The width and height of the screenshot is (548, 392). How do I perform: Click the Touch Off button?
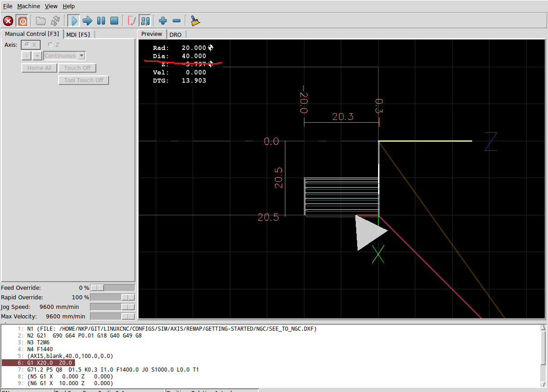pyautogui.click(x=77, y=68)
